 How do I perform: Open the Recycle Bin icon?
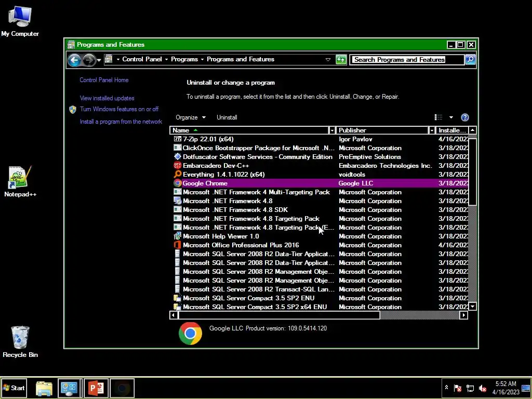point(20,342)
